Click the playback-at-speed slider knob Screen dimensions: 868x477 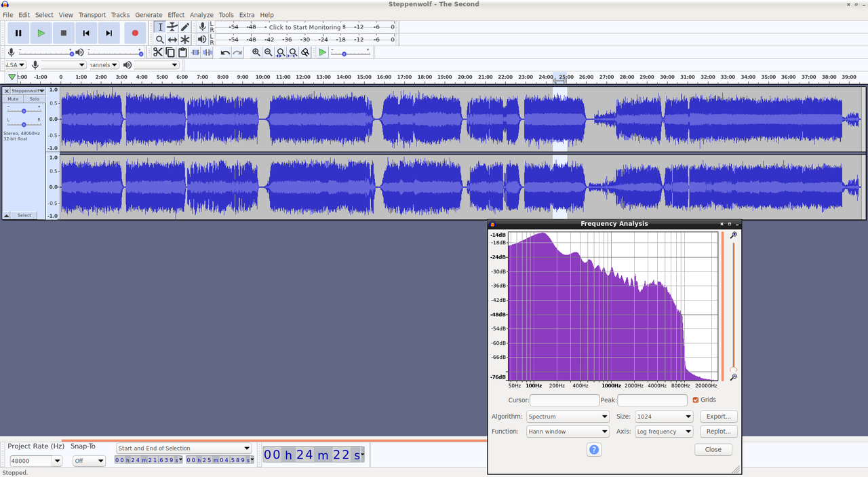[344, 54]
